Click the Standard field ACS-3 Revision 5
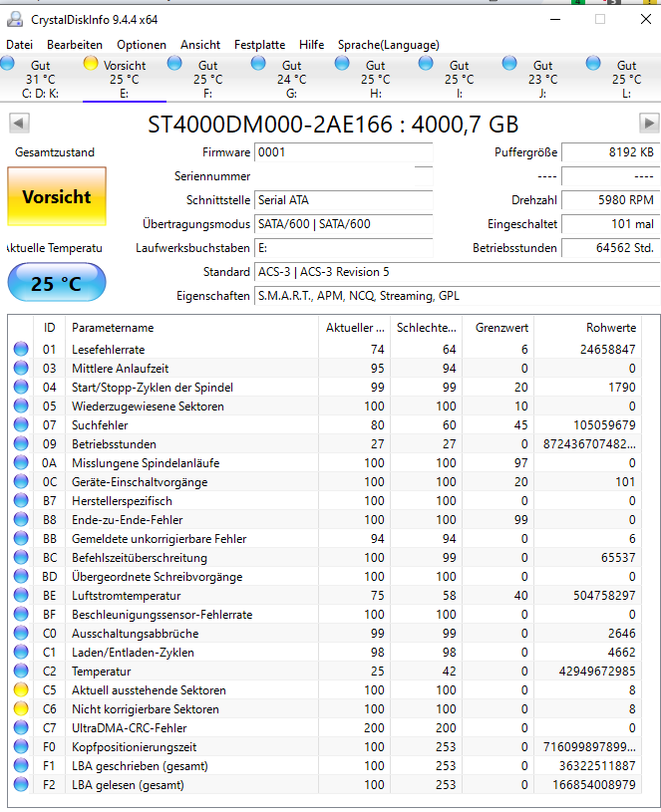661x812 pixels. click(457, 272)
